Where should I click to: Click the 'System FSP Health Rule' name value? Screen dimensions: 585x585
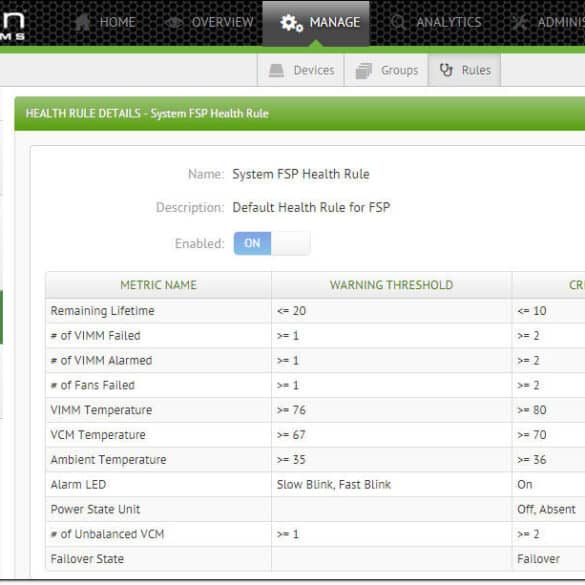301,174
